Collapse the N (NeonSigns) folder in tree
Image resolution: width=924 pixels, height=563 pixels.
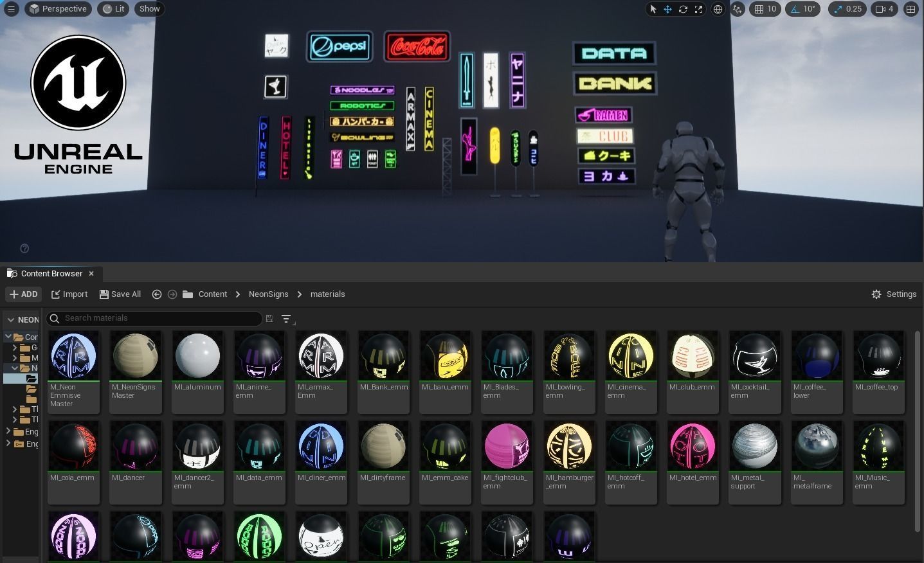tap(15, 368)
